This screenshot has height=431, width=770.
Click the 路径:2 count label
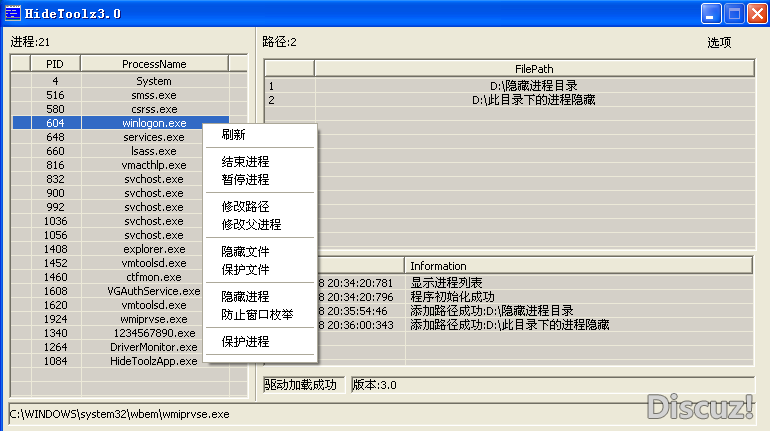(x=279, y=42)
